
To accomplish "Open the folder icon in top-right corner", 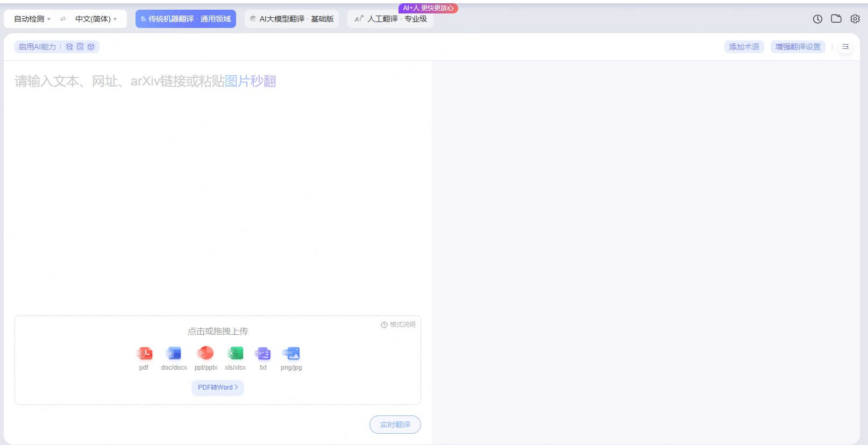I will (836, 19).
